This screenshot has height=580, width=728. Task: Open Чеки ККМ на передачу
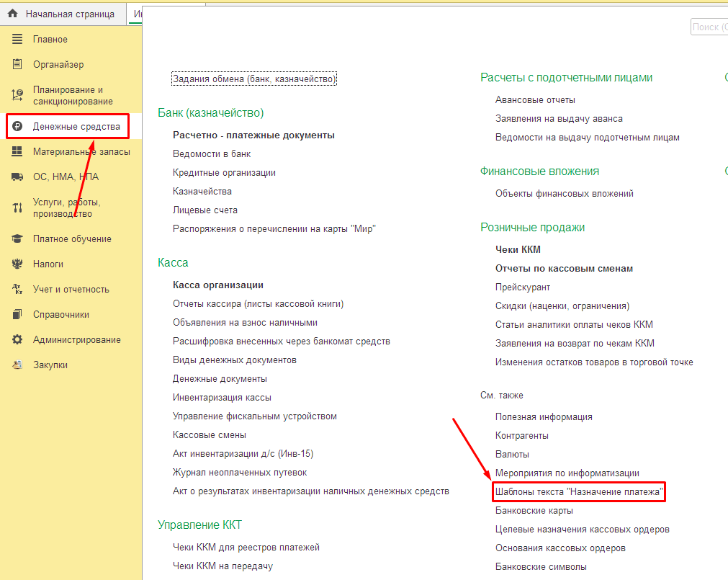[x=223, y=566]
